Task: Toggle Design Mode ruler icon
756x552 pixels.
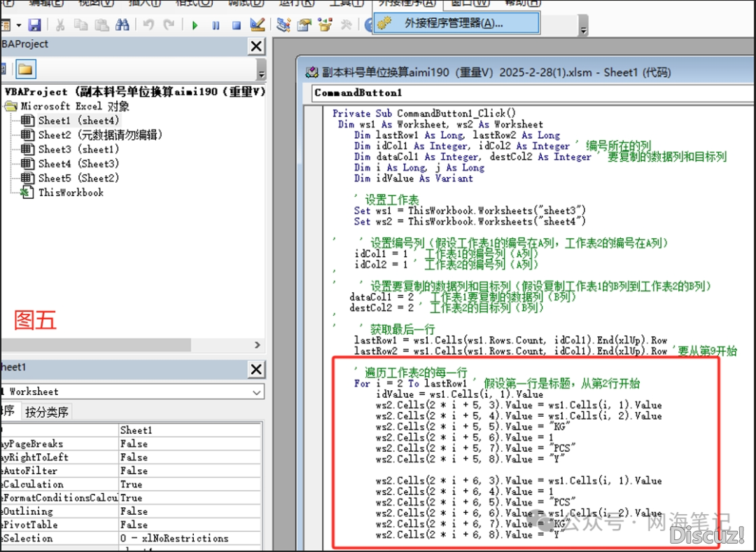Action: 258,25
